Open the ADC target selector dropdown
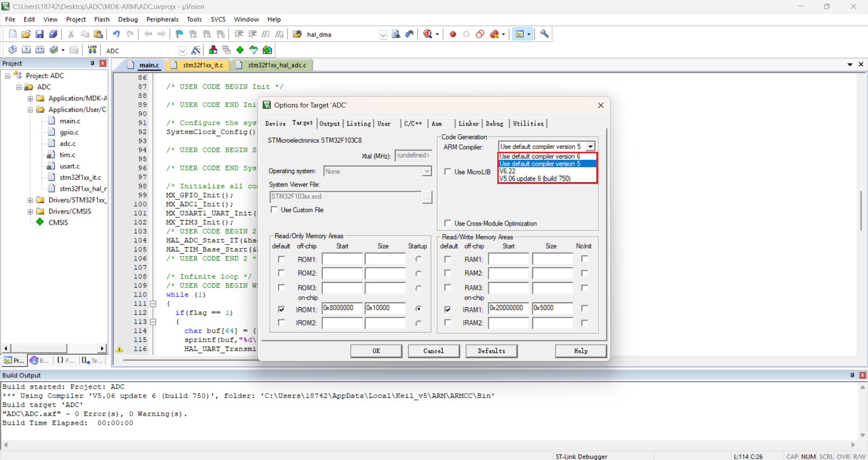Screen dimensions: 868x460 pyautogui.click(x=182, y=51)
